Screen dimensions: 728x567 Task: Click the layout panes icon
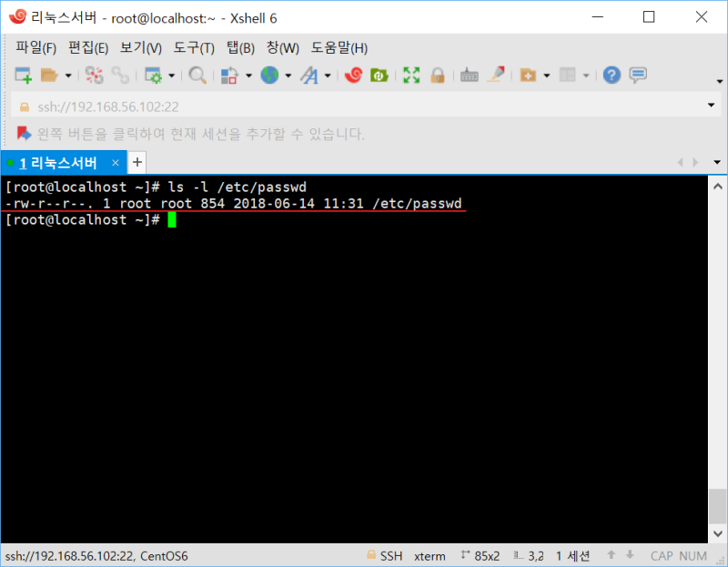(x=567, y=76)
